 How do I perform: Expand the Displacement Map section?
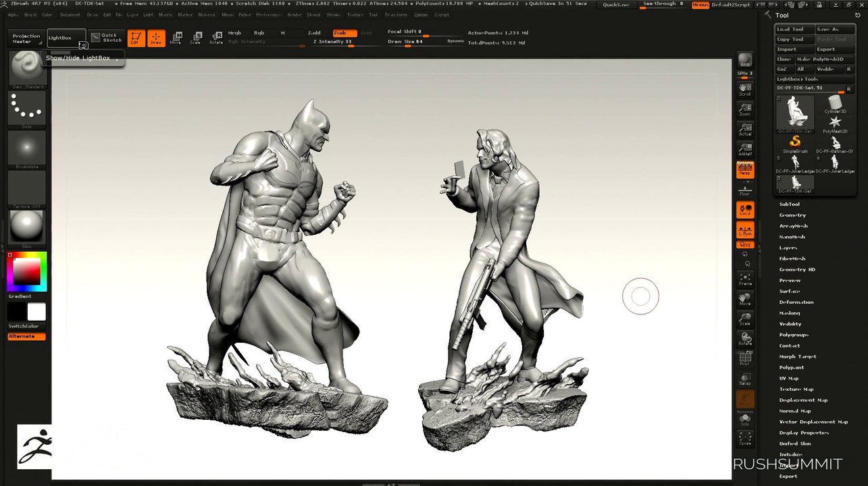[x=803, y=400]
